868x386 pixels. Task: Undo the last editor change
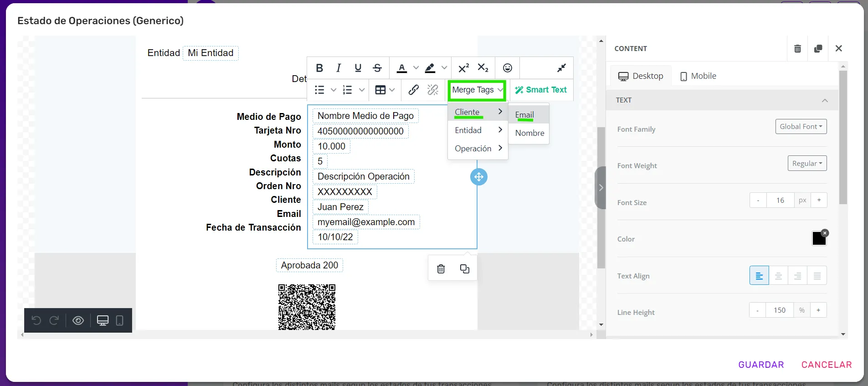click(x=36, y=320)
